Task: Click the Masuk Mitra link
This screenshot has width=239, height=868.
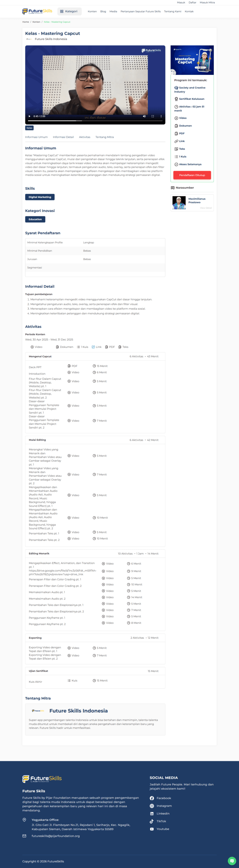Action: click(x=207, y=2)
